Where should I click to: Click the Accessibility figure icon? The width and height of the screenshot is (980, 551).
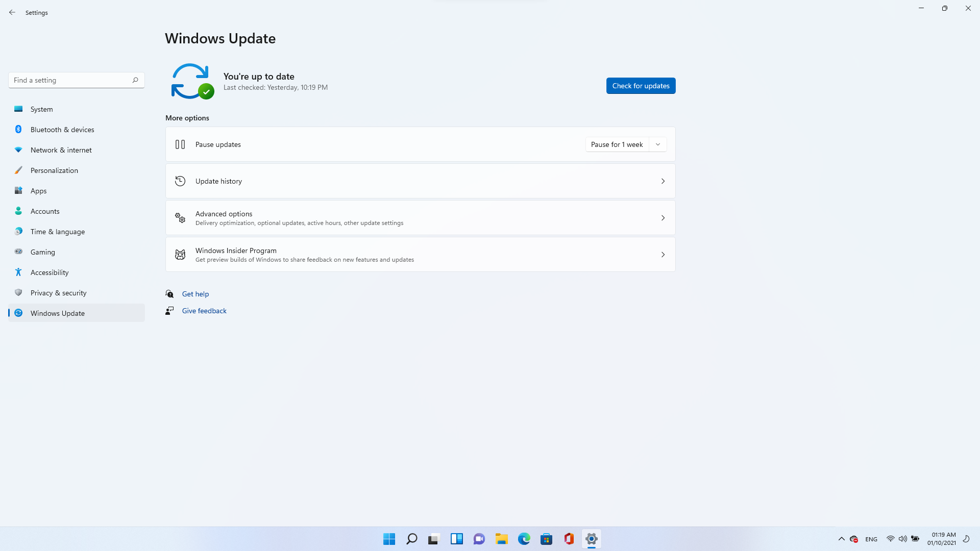click(18, 272)
